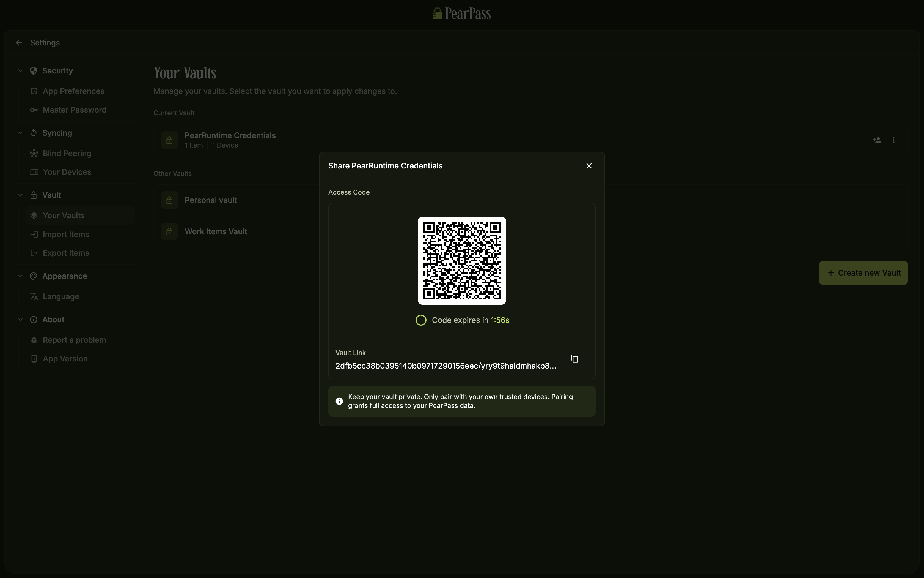The width and height of the screenshot is (924, 578).
Task: Click the App Preferences icon
Action: [34, 91]
